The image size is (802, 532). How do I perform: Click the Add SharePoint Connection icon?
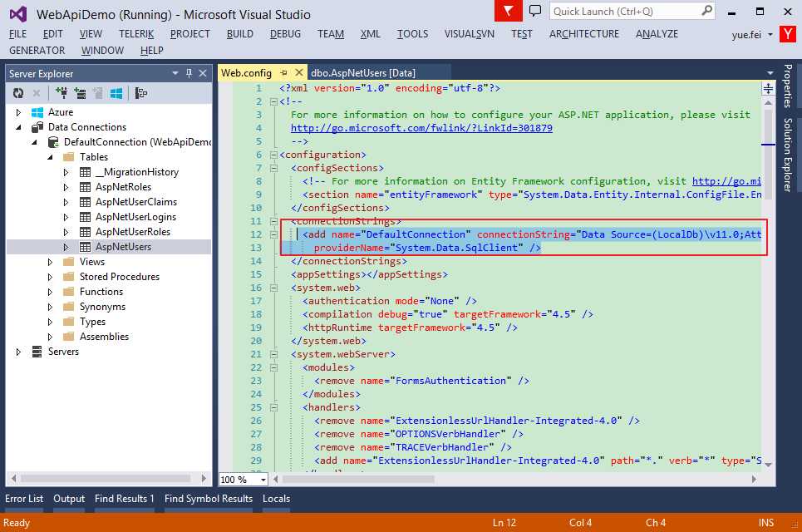point(98,93)
